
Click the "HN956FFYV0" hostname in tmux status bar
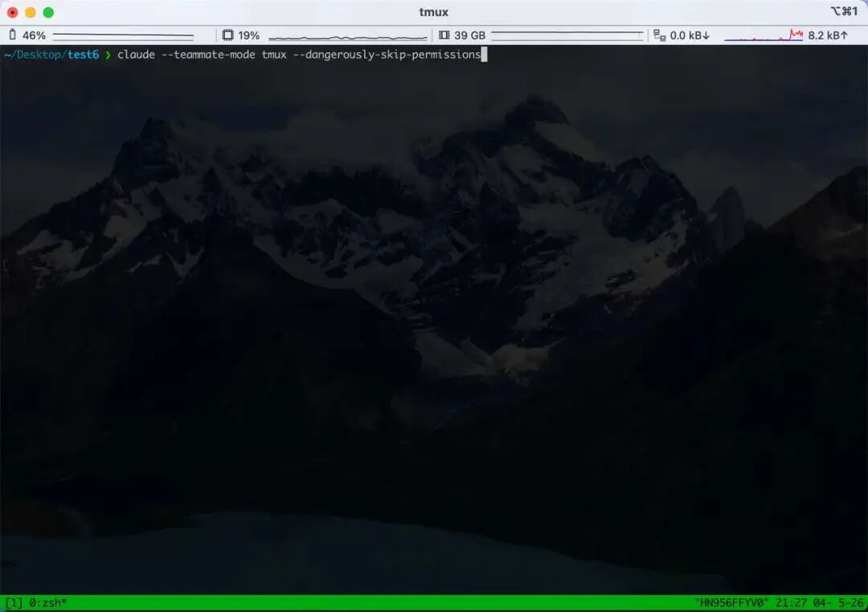point(731,602)
